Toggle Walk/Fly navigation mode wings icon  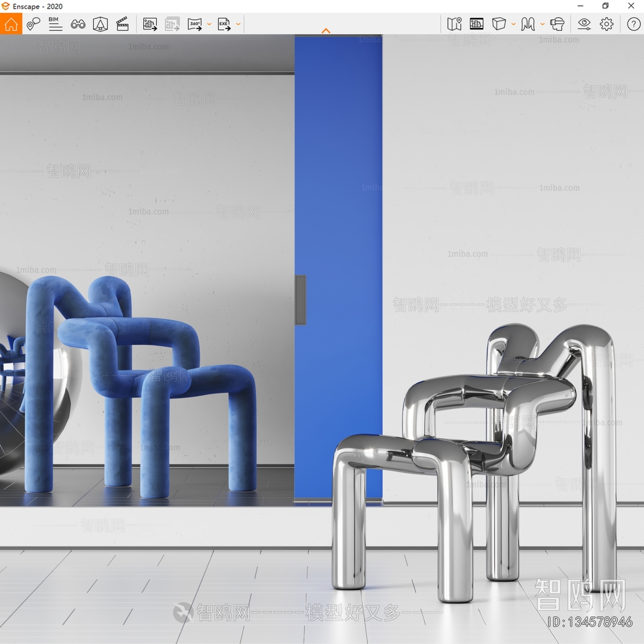(x=528, y=24)
